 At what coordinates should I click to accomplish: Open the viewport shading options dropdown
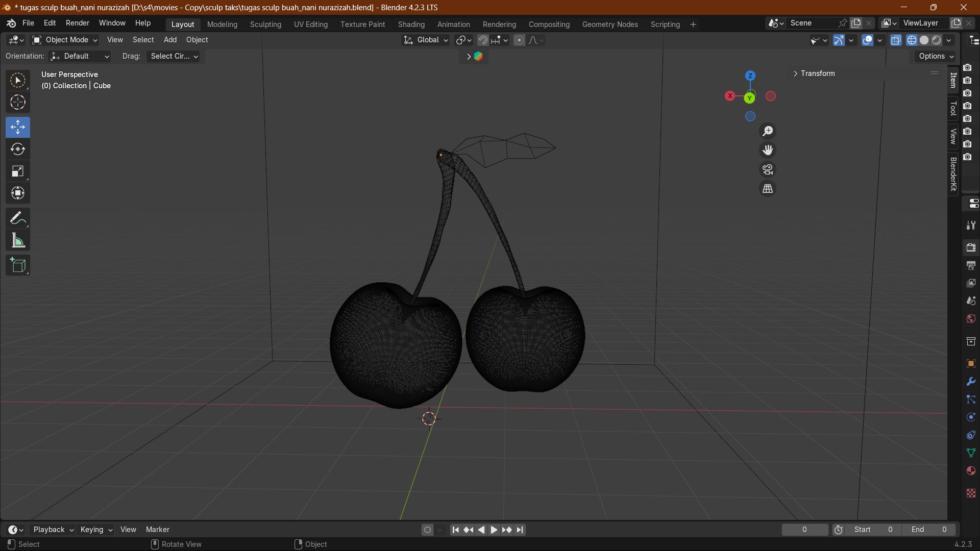tap(949, 40)
